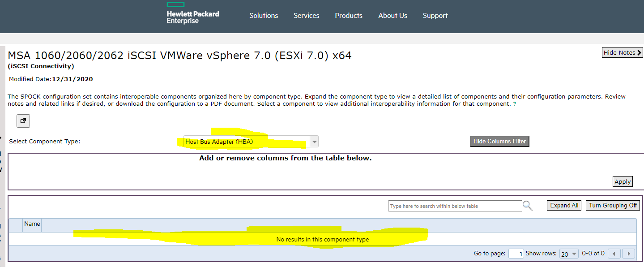Open the Services menu
Viewport: 644px width, 267px height.
[307, 16]
